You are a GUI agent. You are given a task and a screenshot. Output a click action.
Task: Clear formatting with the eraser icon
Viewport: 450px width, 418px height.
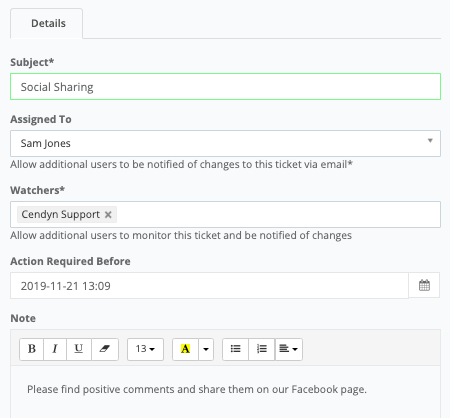pos(105,349)
